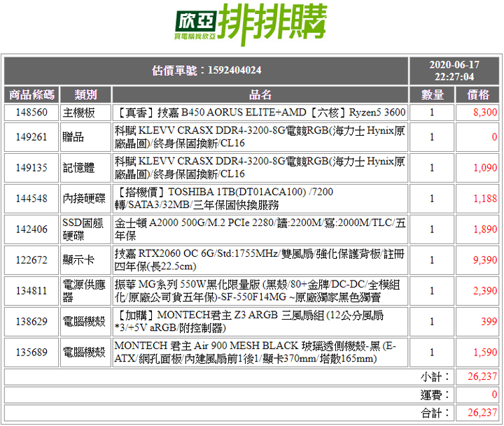Click the TOSHIBA 1TB product name
This screenshot has width=504, height=426.
224,199
